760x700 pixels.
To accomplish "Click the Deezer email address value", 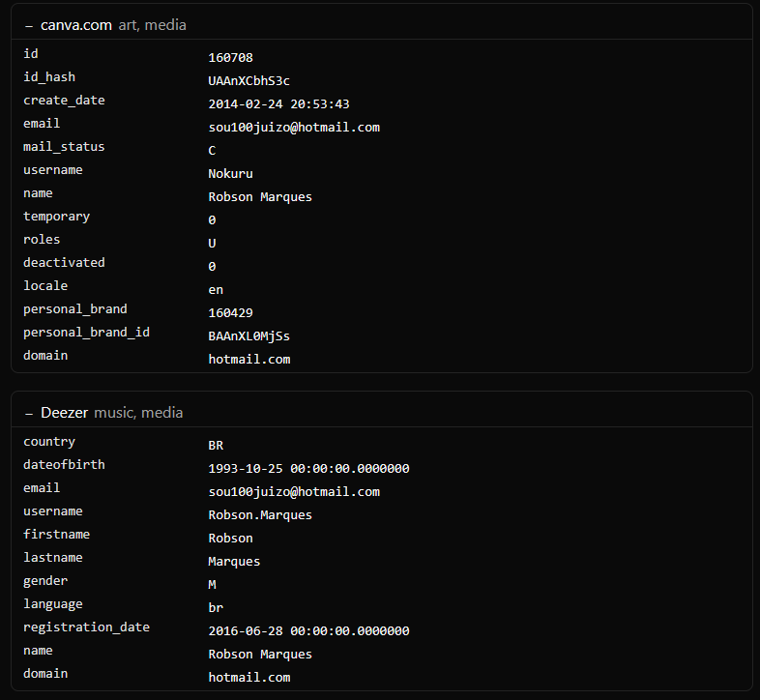I will click(x=294, y=492).
